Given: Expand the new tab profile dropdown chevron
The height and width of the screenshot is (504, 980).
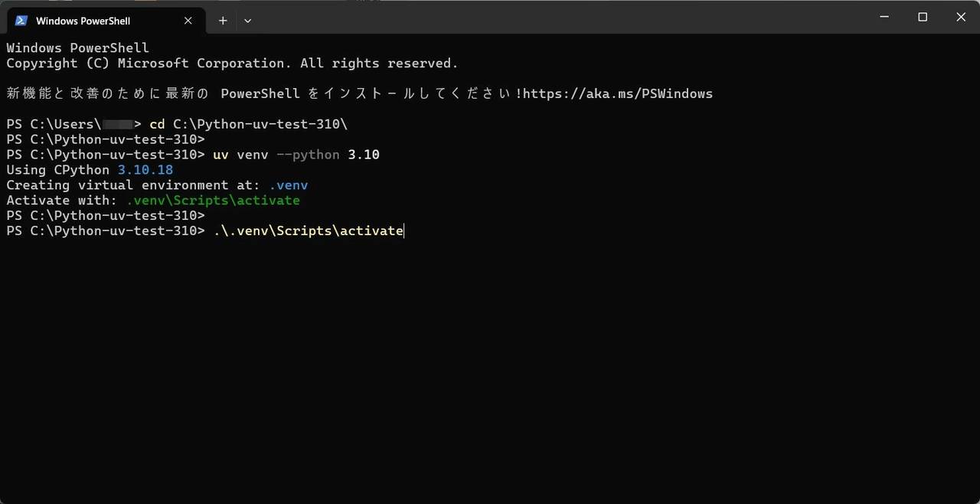Looking at the screenshot, I should click(247, 21).
